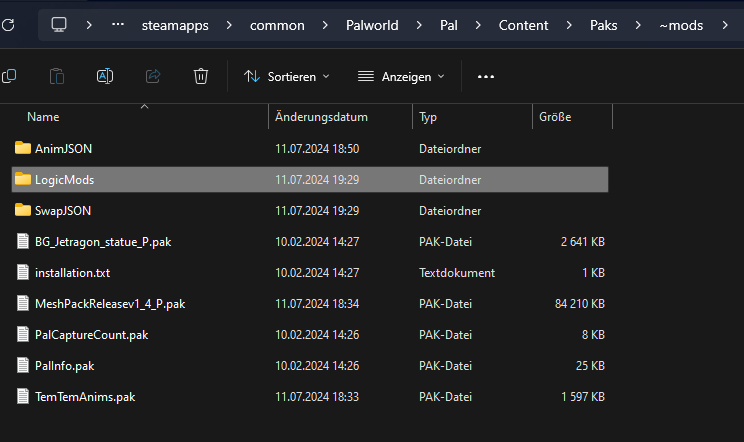The height and width of the screenshot is (442, 744).
Task: Open the breadcrumb ellipsis for hidden folders
Action: click(x=118, y=24)
